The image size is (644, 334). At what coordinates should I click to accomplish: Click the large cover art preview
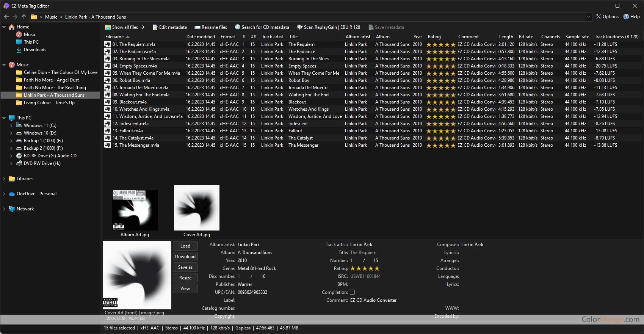point(137,275)
